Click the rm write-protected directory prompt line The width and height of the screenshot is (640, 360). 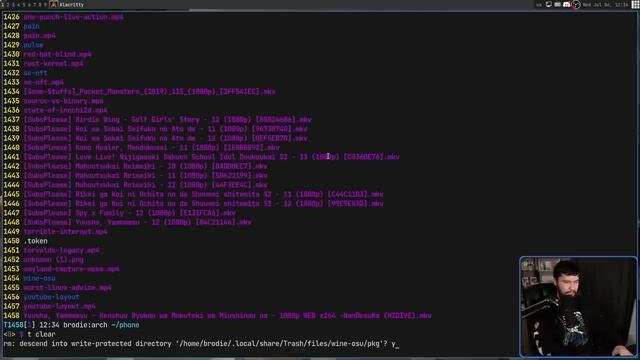(x=200, y=344)
